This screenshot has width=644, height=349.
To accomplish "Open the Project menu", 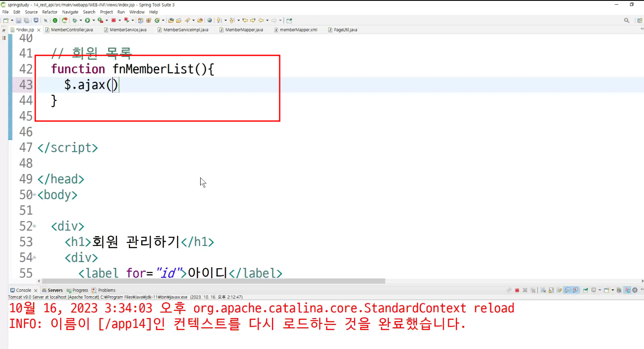I will pyautogui.click(x=107, y=12).
